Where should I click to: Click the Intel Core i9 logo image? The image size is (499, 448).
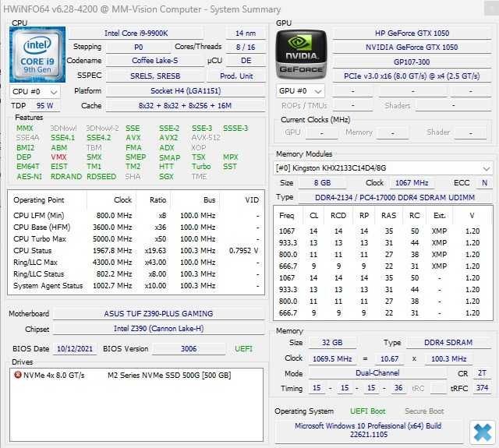point(37,55)
